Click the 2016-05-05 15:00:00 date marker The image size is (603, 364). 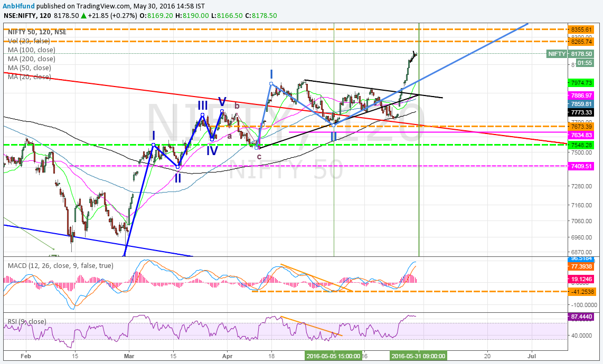click(x=334, y=356)
